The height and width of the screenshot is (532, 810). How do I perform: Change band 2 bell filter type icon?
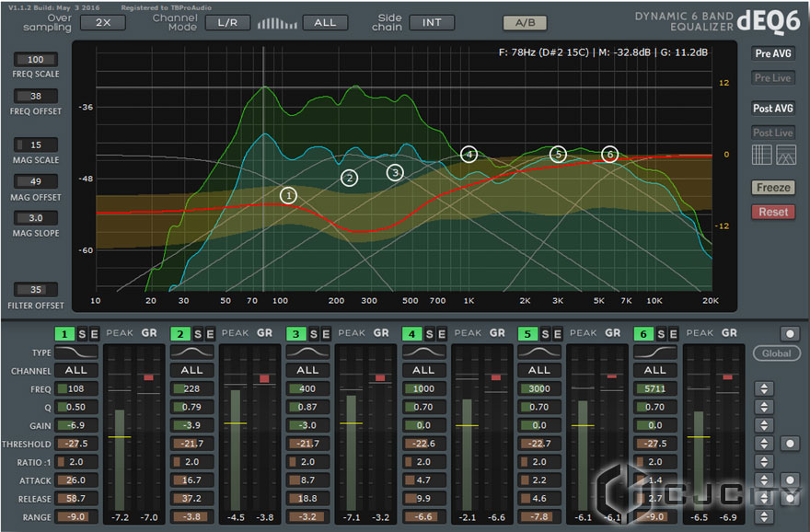click(x=191, y=353)
